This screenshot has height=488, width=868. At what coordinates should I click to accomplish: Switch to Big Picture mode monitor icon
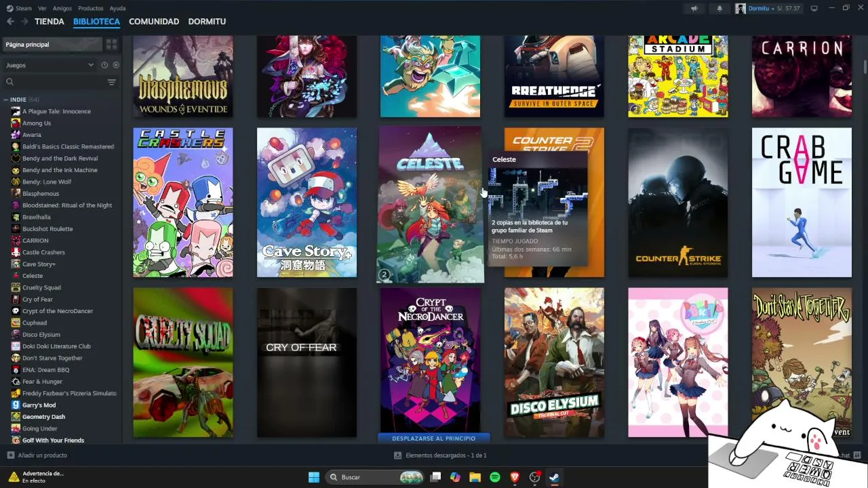(x=814, y=8)
